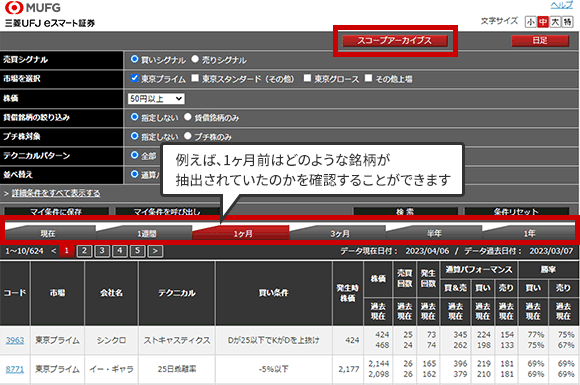This screenshot has width=580, height=385.
Task: Check the その他上場 checkbox
Action: (368, 78)
